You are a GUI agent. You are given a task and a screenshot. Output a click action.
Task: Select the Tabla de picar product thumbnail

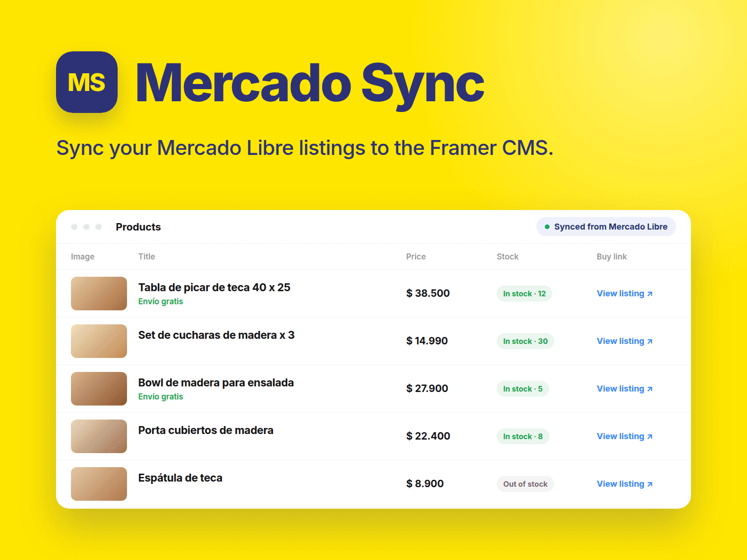point(99,294)
